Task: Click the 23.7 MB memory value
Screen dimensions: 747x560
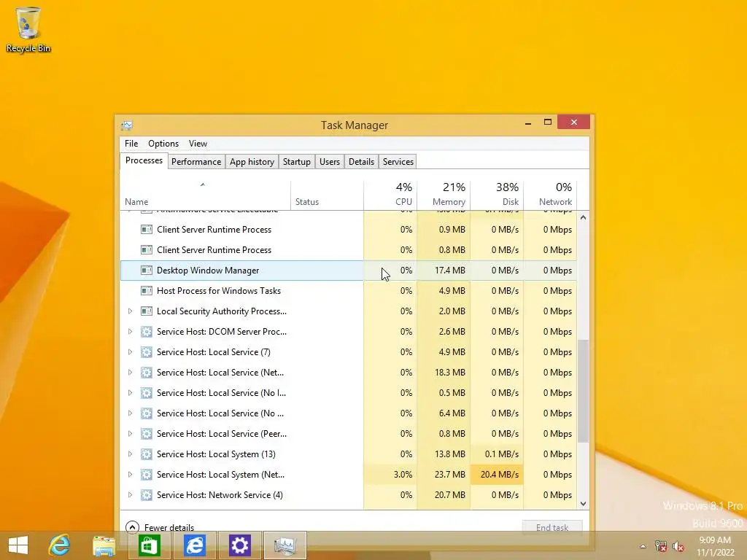Action: [x=449, y=475]
